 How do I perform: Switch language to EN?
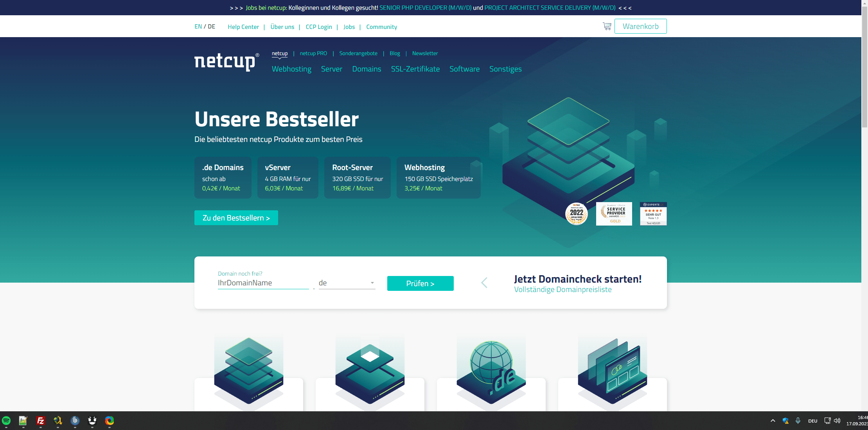(x=198, y=27)
